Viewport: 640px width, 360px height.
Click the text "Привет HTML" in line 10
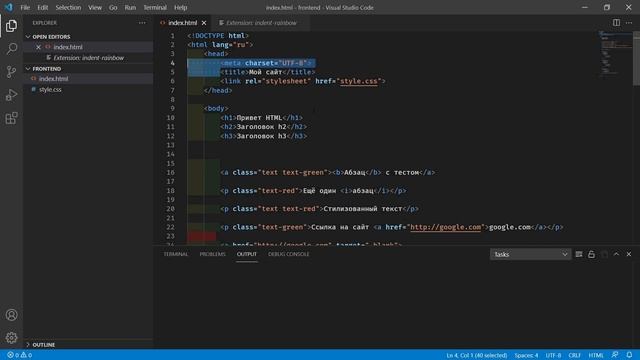pyautogui.click(x=259, y=118)
